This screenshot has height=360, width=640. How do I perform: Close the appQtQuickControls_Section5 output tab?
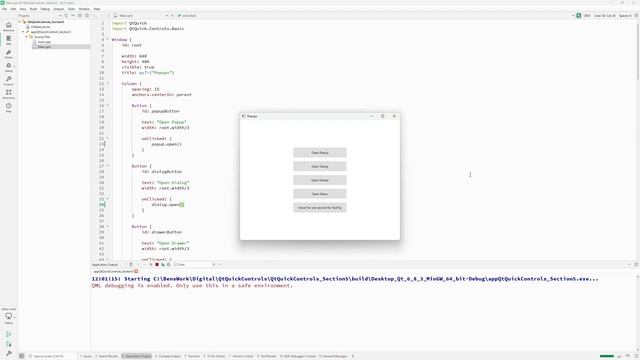[x=136, y=271]
